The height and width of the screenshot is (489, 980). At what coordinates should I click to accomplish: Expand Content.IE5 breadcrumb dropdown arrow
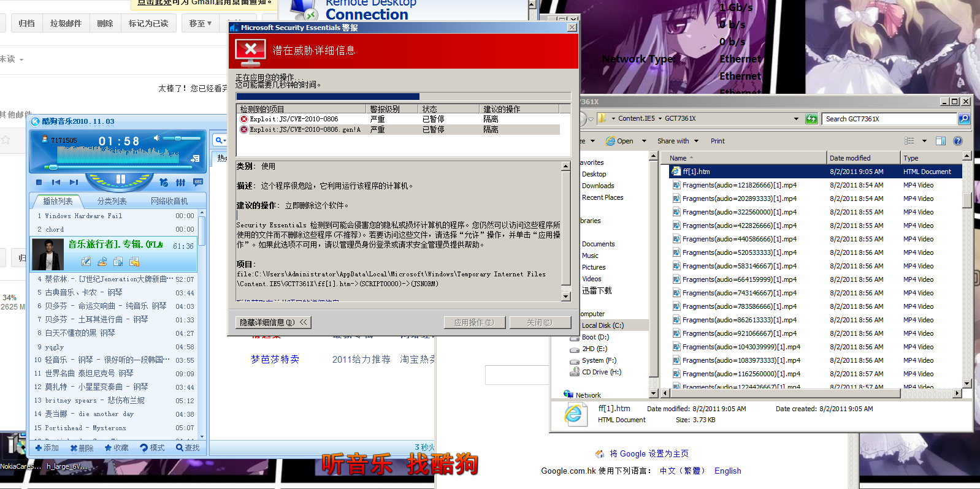pyautogui.click(x=660, y=119)
